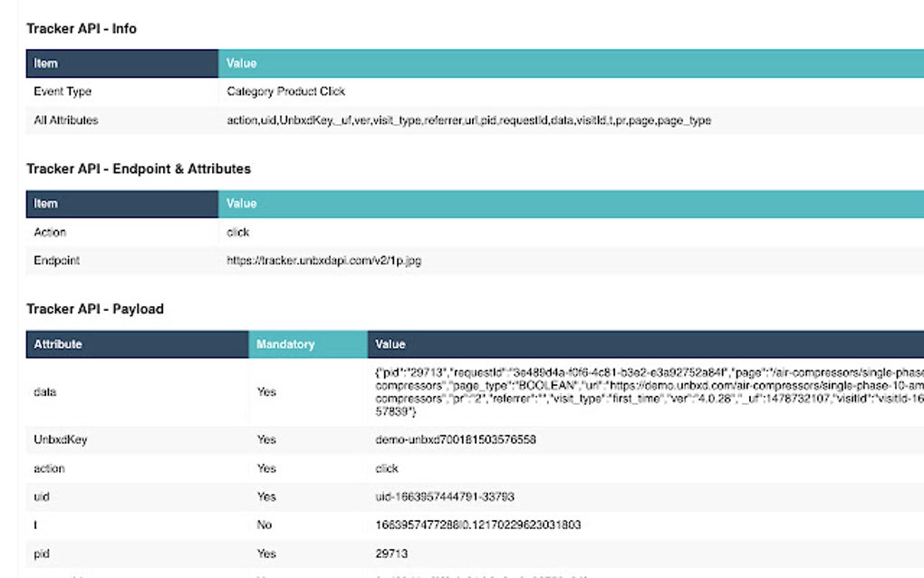This screenshot has height=578, width=924.
Task: Click the "Endpoint" row label
Action: coord(57,260)
